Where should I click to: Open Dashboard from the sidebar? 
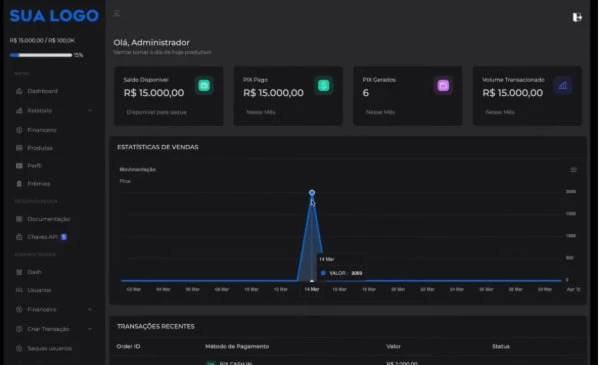tap(42, 91)
